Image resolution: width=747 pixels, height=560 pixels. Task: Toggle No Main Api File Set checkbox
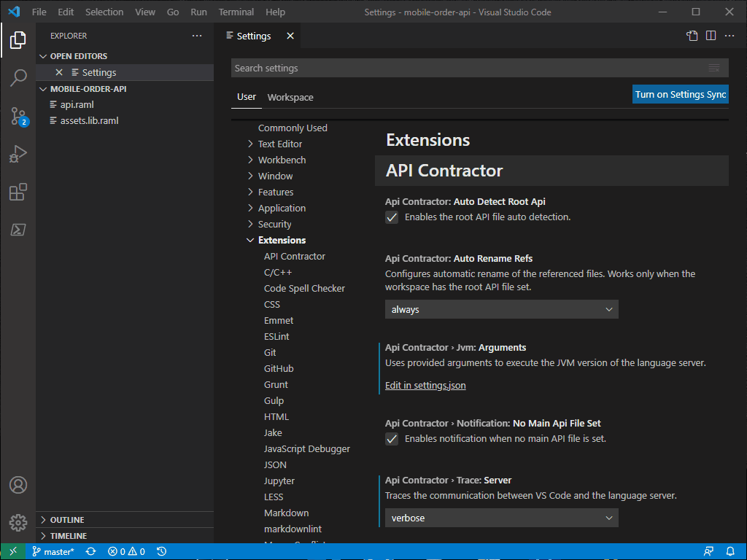pyautogui.click(x=392, y=439)
